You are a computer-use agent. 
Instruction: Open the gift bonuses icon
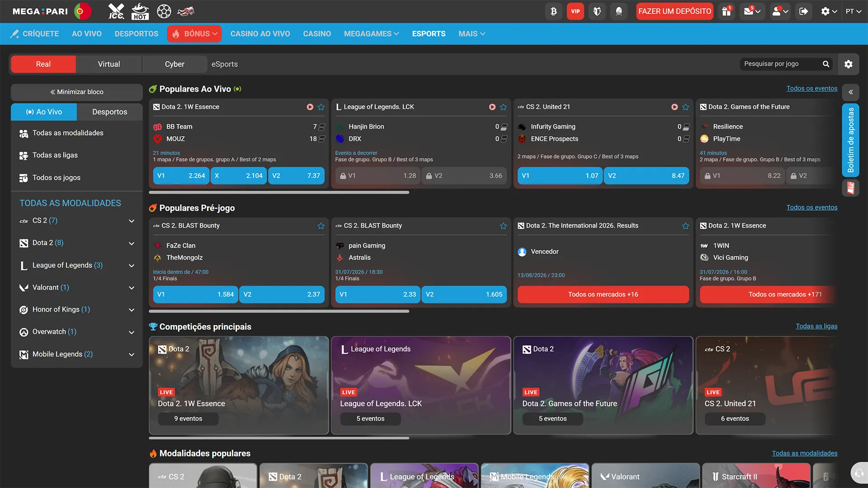(x=726, y=11)
